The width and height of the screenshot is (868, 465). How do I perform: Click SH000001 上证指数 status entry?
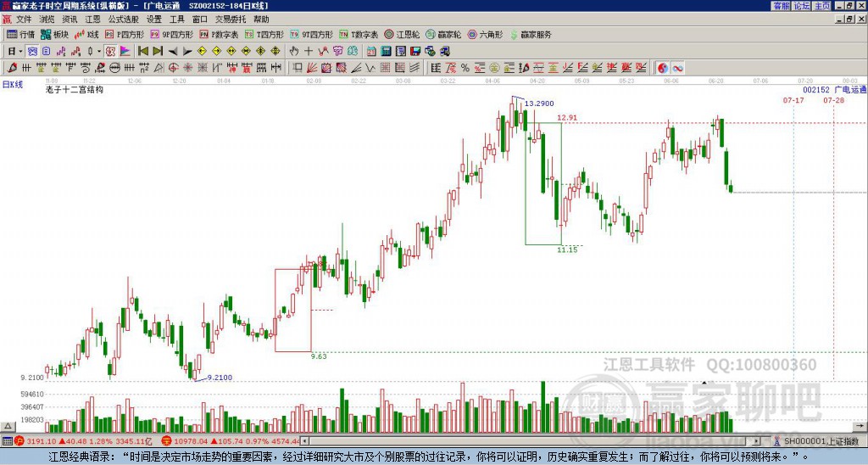pos(821,441)
